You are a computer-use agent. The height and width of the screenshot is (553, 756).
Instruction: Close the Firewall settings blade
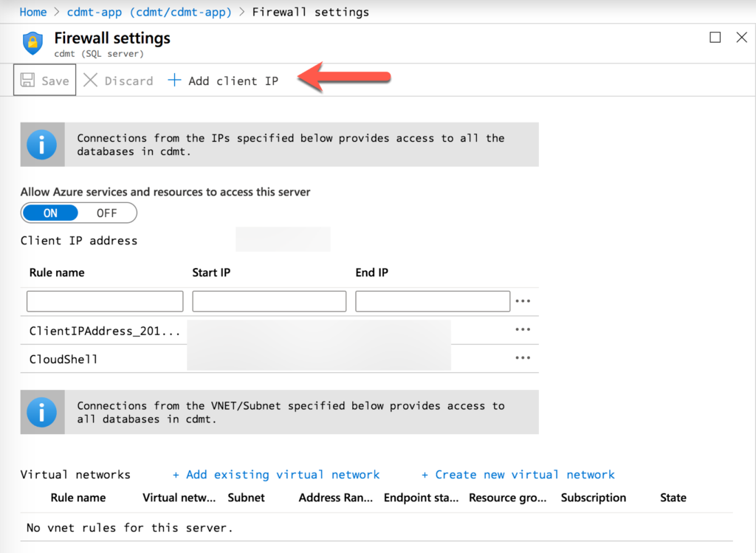coord(741,37)
